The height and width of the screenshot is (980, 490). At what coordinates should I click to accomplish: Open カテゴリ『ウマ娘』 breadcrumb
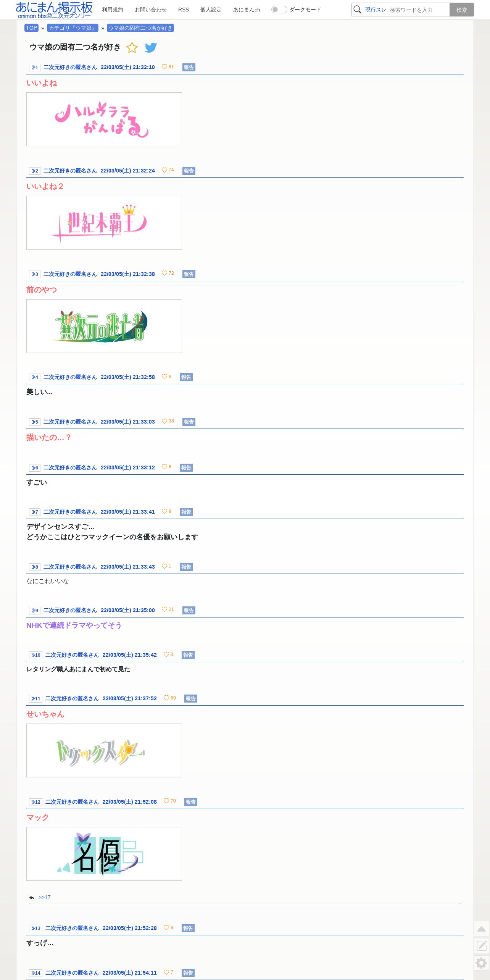73,28
